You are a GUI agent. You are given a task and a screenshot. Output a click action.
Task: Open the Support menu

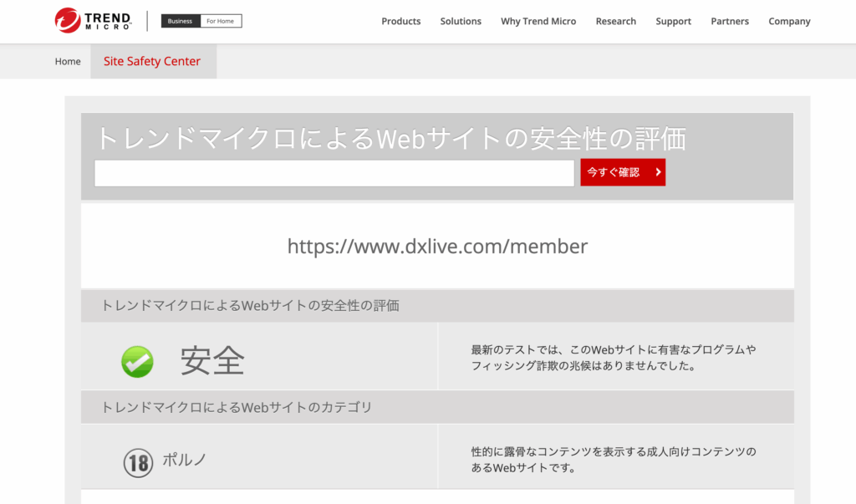pyautogui.click(x=673, y=21)
